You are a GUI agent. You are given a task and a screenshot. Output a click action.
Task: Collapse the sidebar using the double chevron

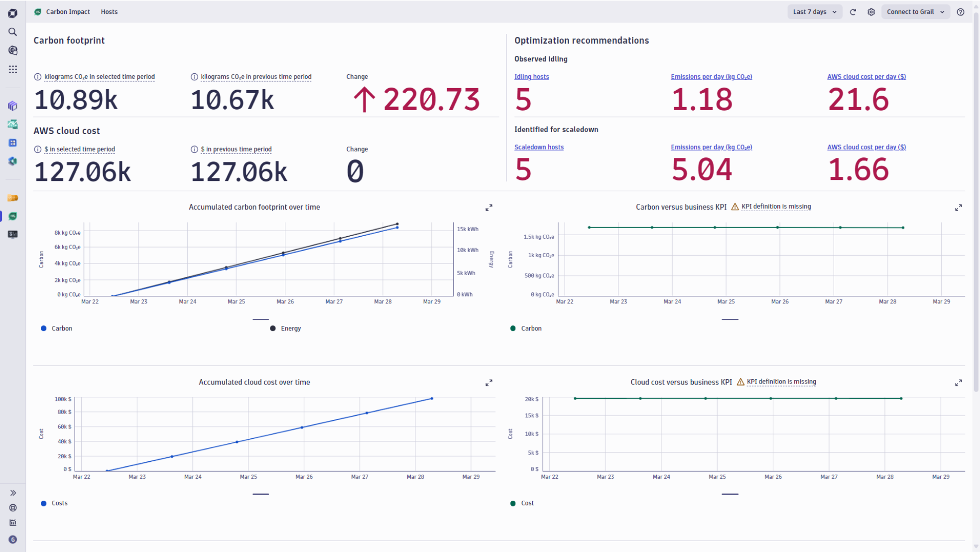tap(12, 492)
